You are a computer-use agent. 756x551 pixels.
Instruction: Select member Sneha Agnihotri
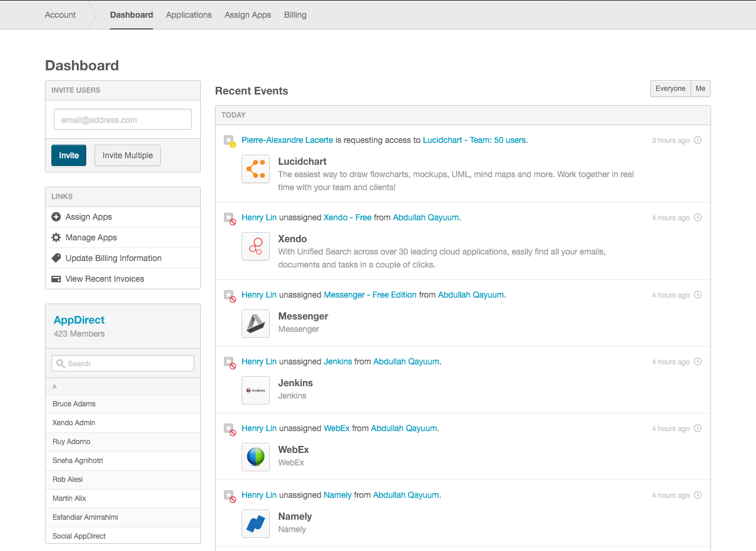pyautogui.click(x=123, y=461)
